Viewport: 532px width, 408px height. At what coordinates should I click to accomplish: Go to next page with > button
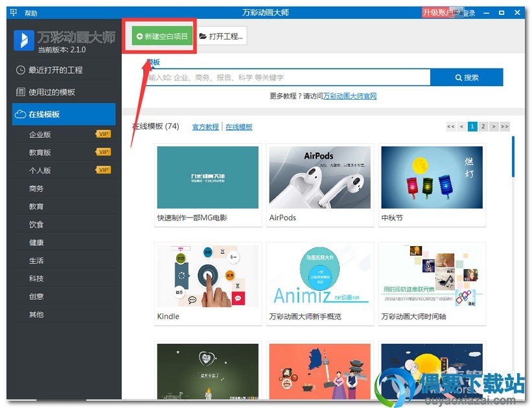click(x=494, y=127)
